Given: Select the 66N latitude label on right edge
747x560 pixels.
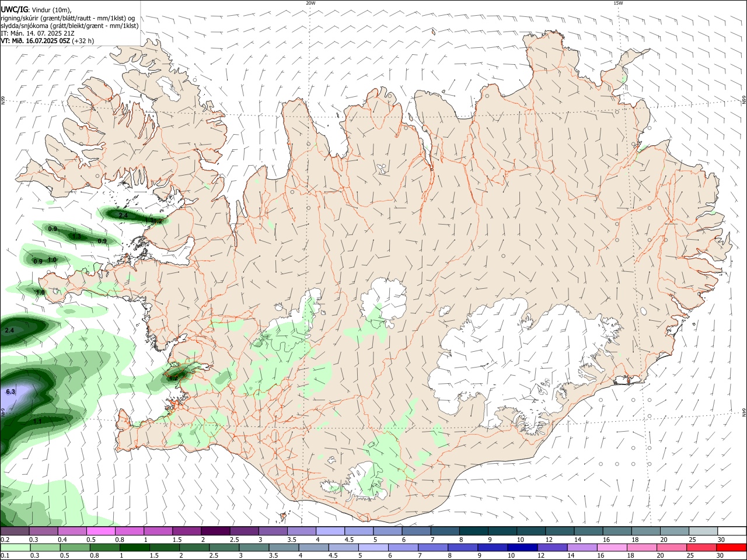Looking at the screenshot, I should point(744,101).
